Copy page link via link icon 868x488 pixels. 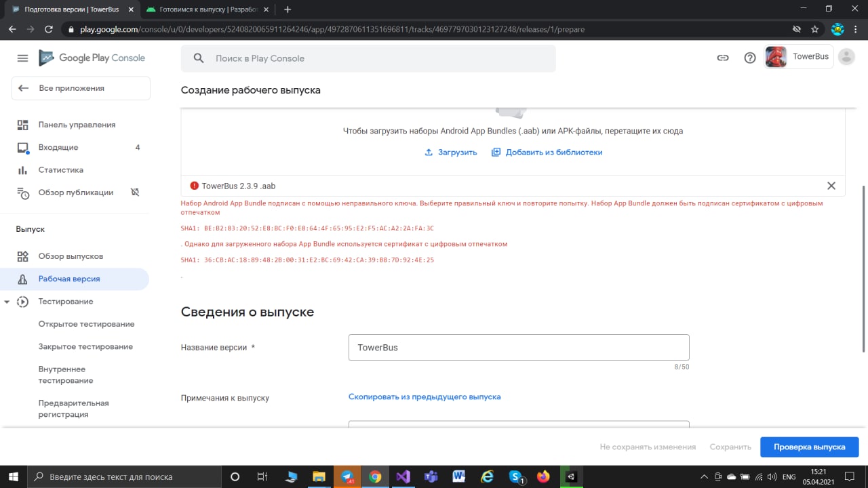[723, 58]
